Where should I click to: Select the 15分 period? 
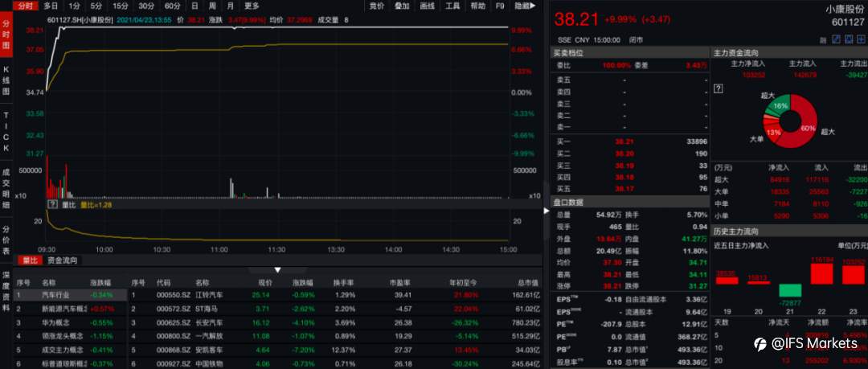pos(120,6)
